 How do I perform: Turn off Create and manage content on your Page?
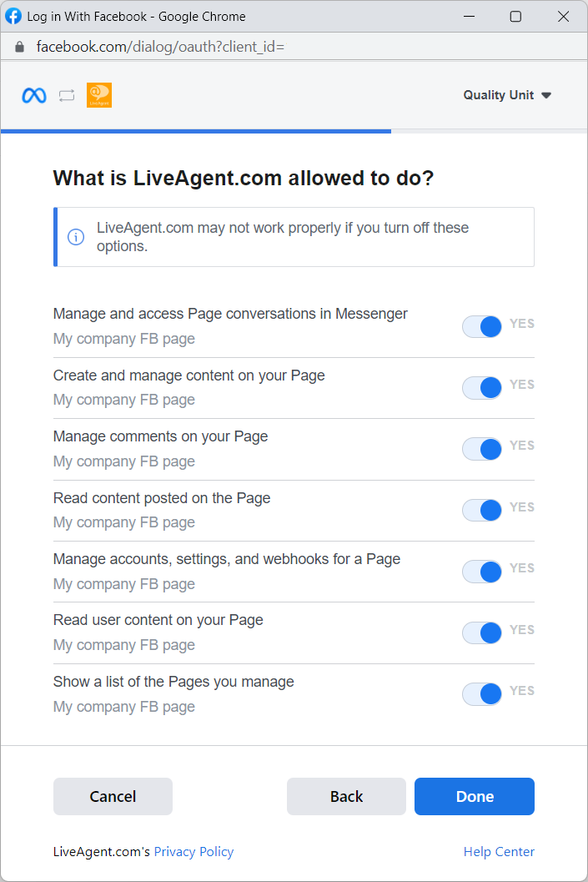[481, 387]
